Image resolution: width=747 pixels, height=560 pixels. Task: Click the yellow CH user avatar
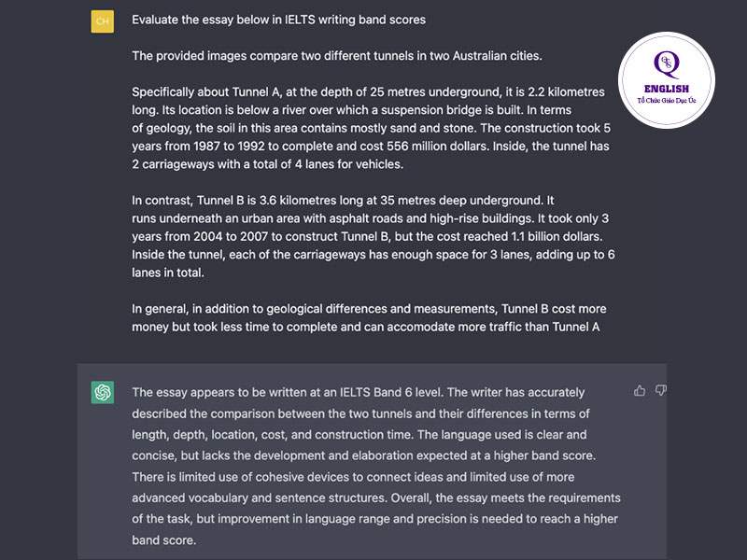[103, 21]
